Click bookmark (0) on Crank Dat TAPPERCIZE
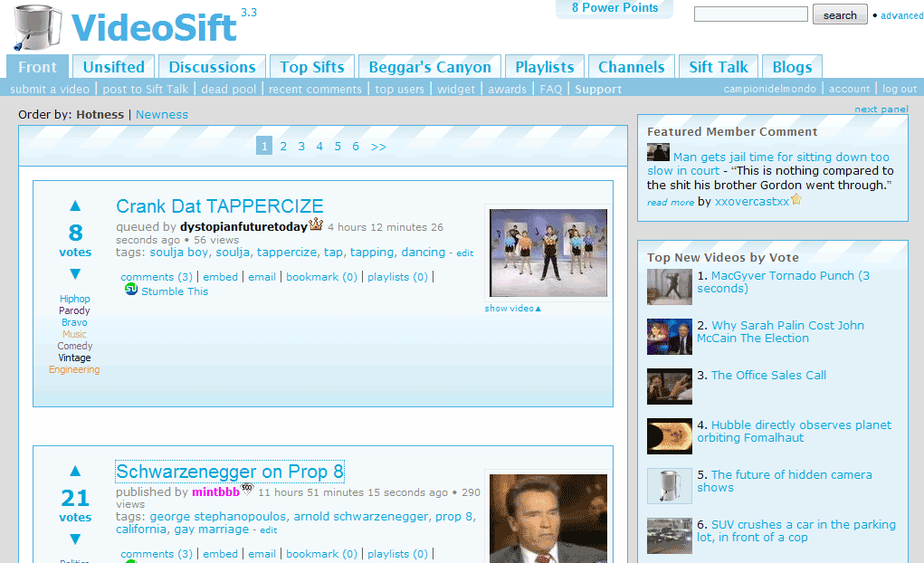 click(x=322, y=277)
